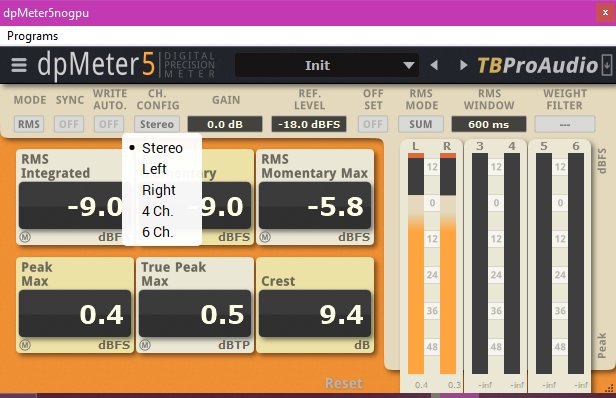
Task: Click the RMS Momentary Max -5.8 readout
Action: [315, 205]
